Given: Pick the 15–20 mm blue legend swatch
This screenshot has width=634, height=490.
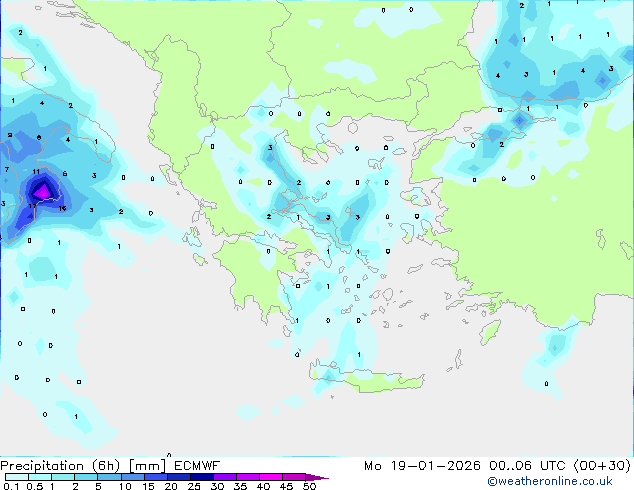Looking at the screenshot, I should pyautogui.click(x=156, y=477).
